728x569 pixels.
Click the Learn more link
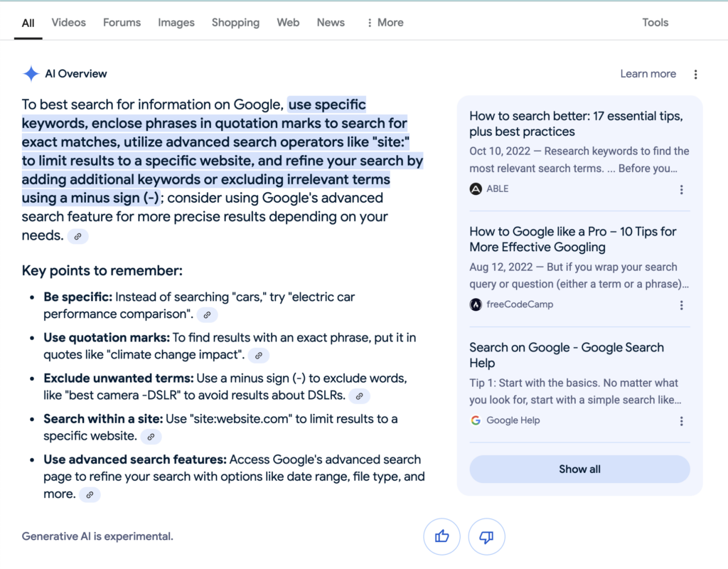(x=648, y=74)
